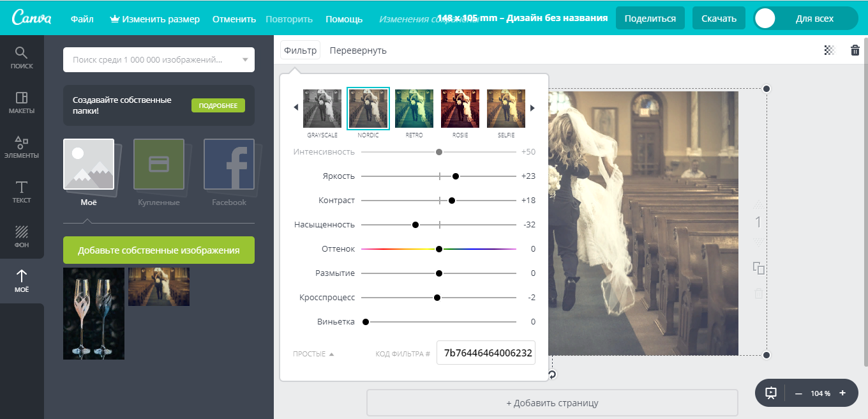The height and width of the screenshot is (419, 868).
Task: Open the Elements (Элементы) sidebar panel
Action: (22, 147)
